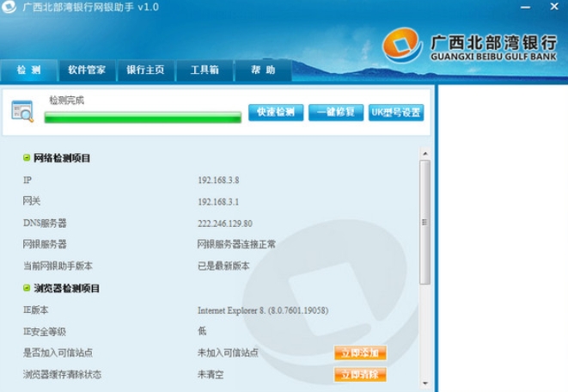The width and height of the screenshot is (568, 392).
Task: Click the 未清空 cache status text
Action: tap(211, 374)
